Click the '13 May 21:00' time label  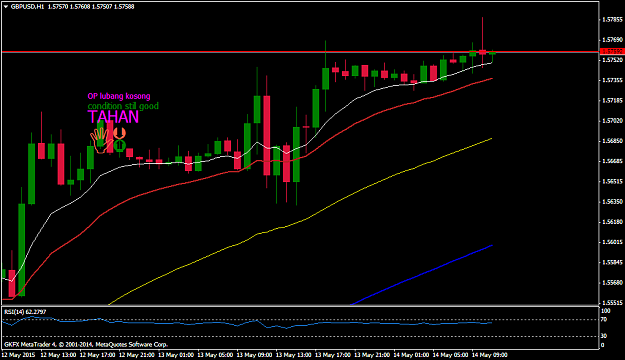coord(372,355)
